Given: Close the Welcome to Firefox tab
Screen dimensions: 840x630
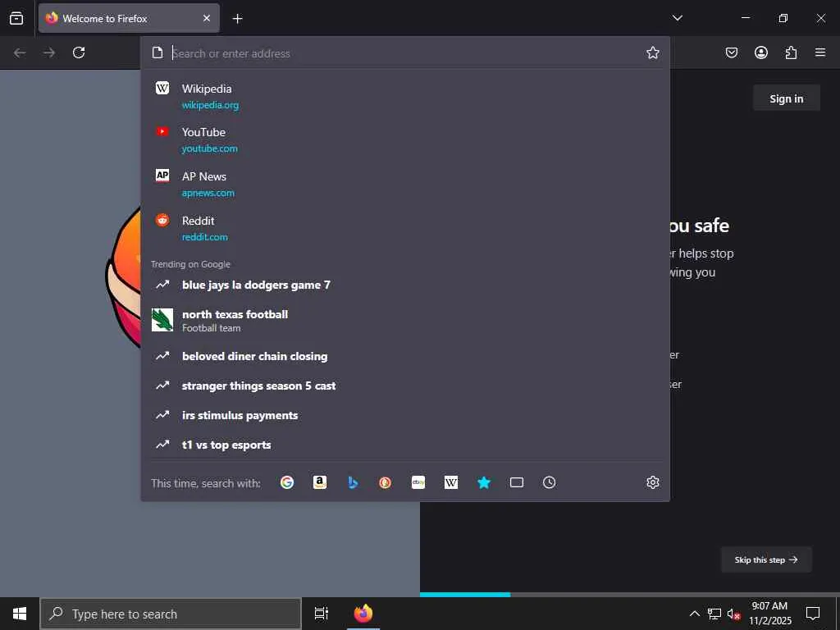Looking at the screenshot, I should (x=207, y=18).
